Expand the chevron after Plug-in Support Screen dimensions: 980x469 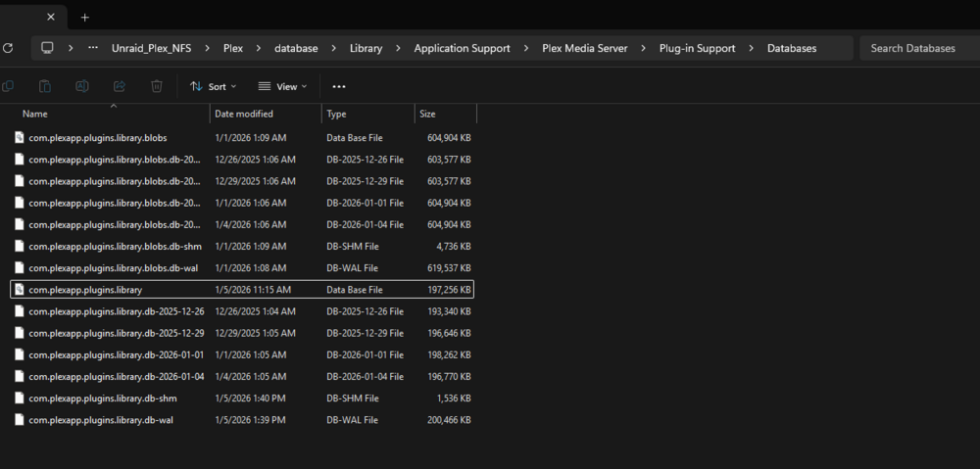tap(752, 48)
